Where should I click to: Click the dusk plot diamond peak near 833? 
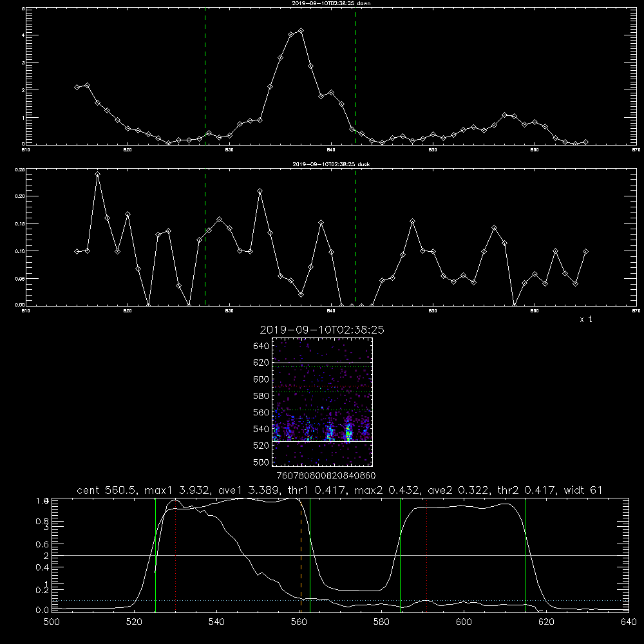pyautogui.click(x=260, y=191)
